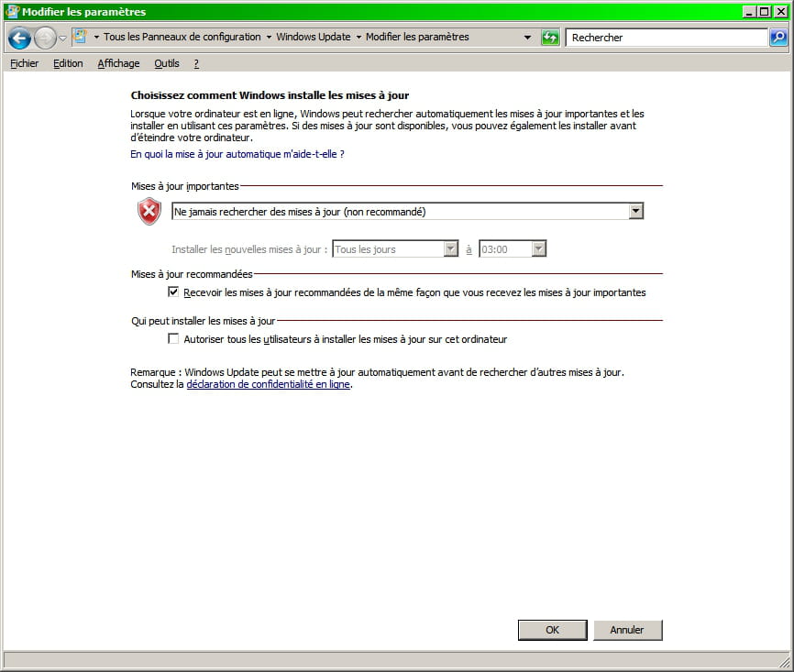Click the Control Panel address bar icon
794x672 pixels.
[80, 37]
